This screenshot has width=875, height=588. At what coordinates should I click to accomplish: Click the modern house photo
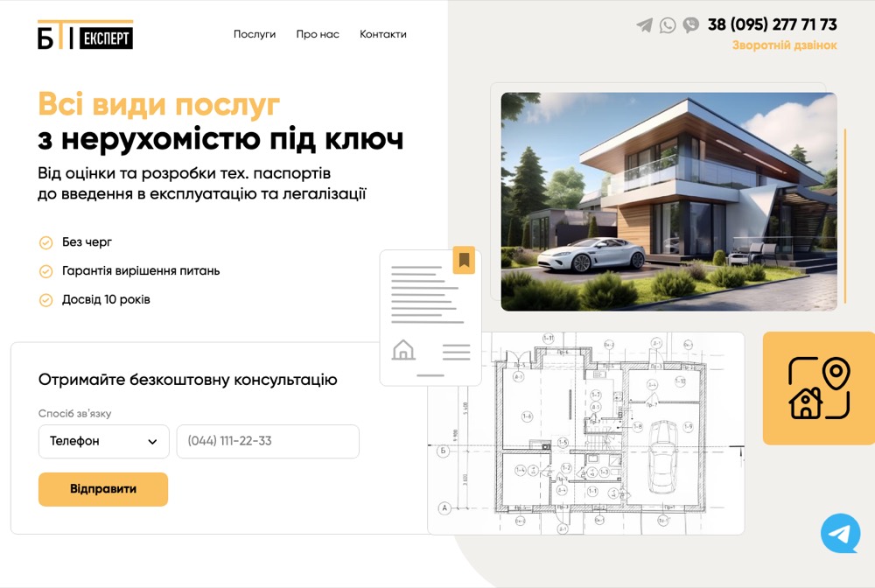coord(669,201)
